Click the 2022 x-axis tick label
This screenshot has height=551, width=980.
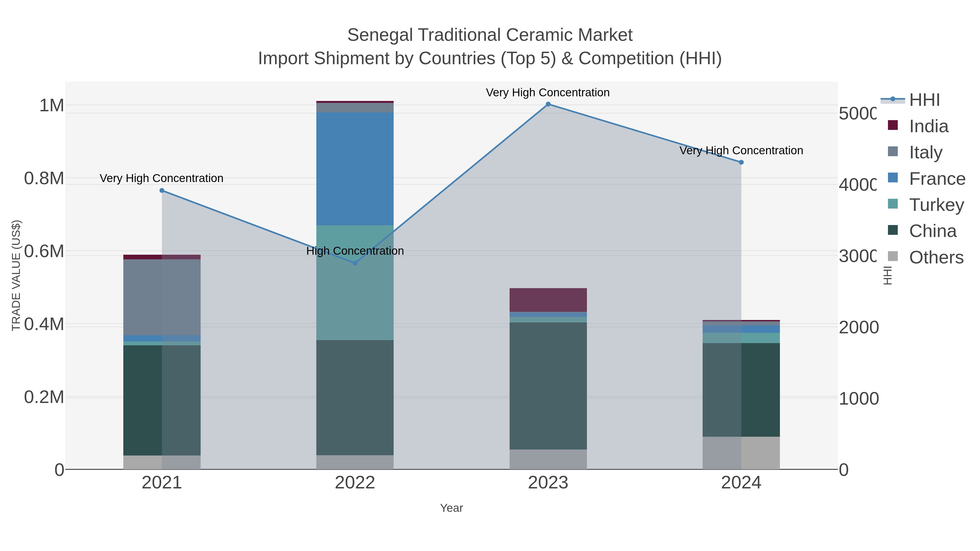[x=355, y=483]
